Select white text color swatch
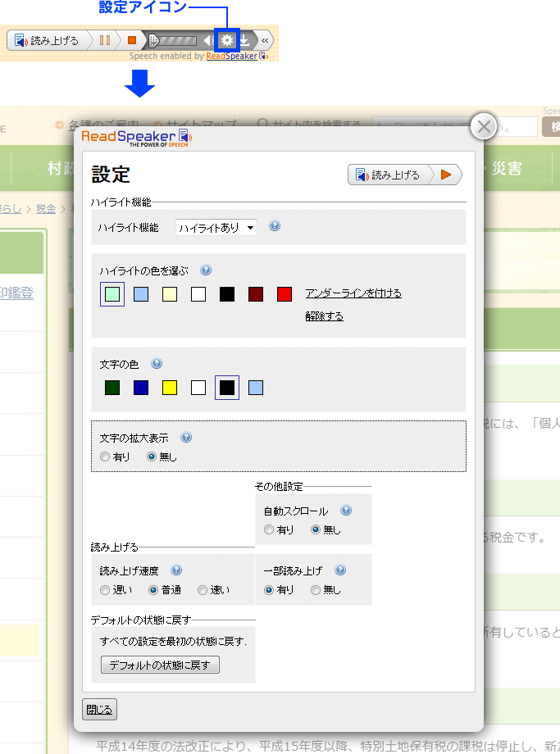Viewport: 560px width, 754px height. (198, 388)
